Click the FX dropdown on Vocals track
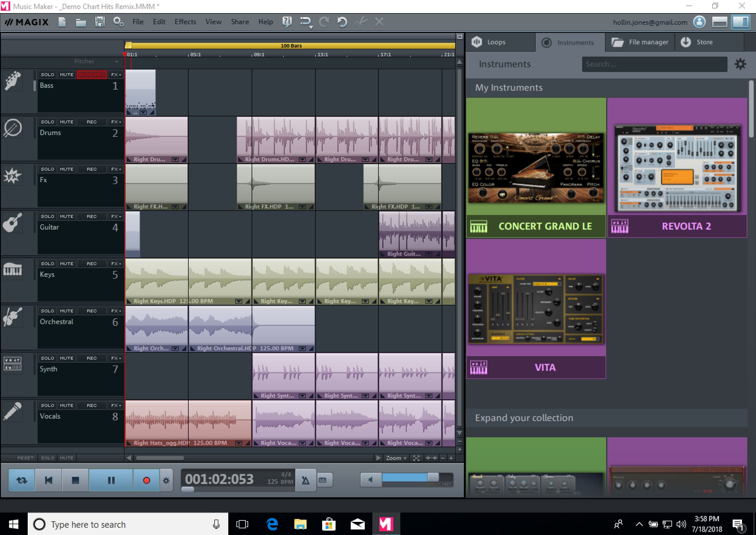The height and width of the screenshot is (535, 756). coord(115,405)
